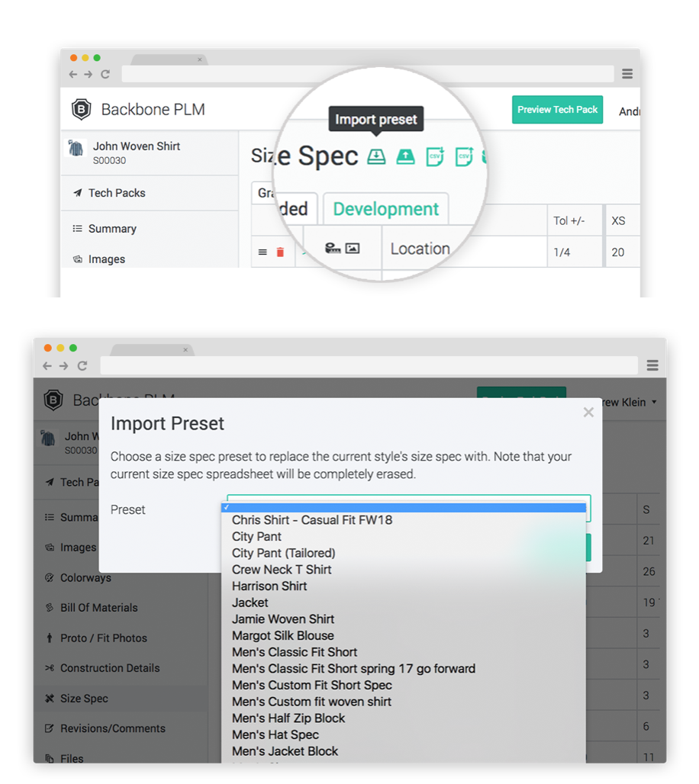The width and height of the screenshot is (699, 784).
Task: Click the Backbone logo in bottom window
Action: pos(53,400)
